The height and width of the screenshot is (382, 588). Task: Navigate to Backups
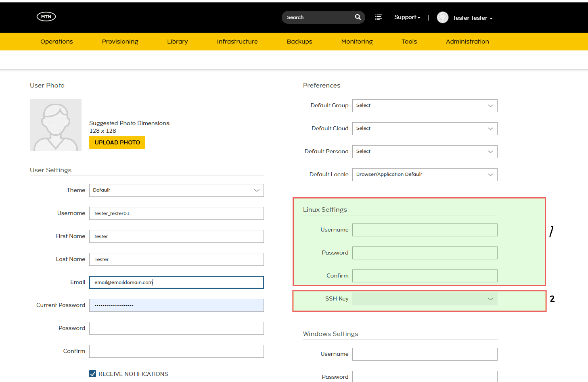click(x=299, y=42)
